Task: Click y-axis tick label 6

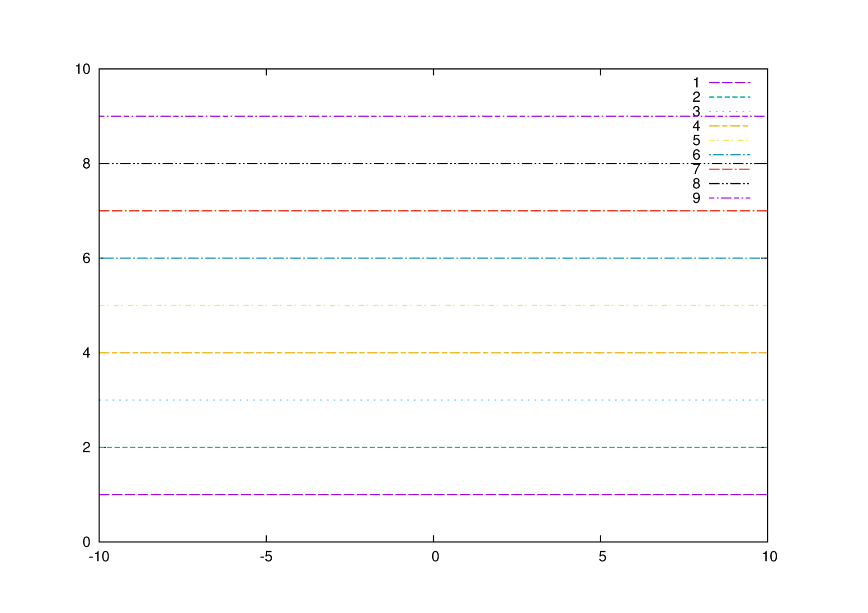Action: pos(86,258)
